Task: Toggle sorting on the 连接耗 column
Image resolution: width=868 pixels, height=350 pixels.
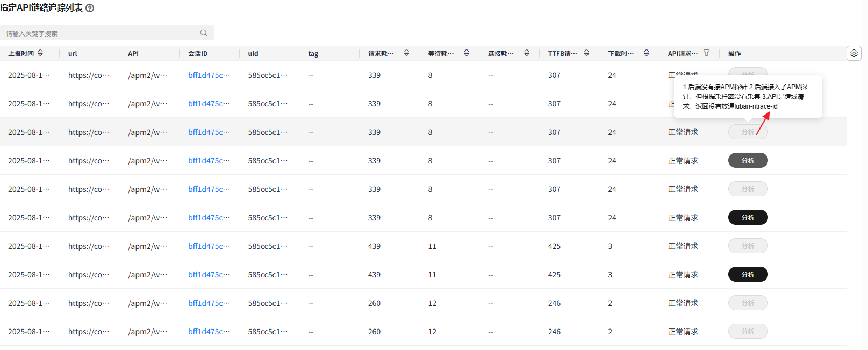Action: (527, 53)
